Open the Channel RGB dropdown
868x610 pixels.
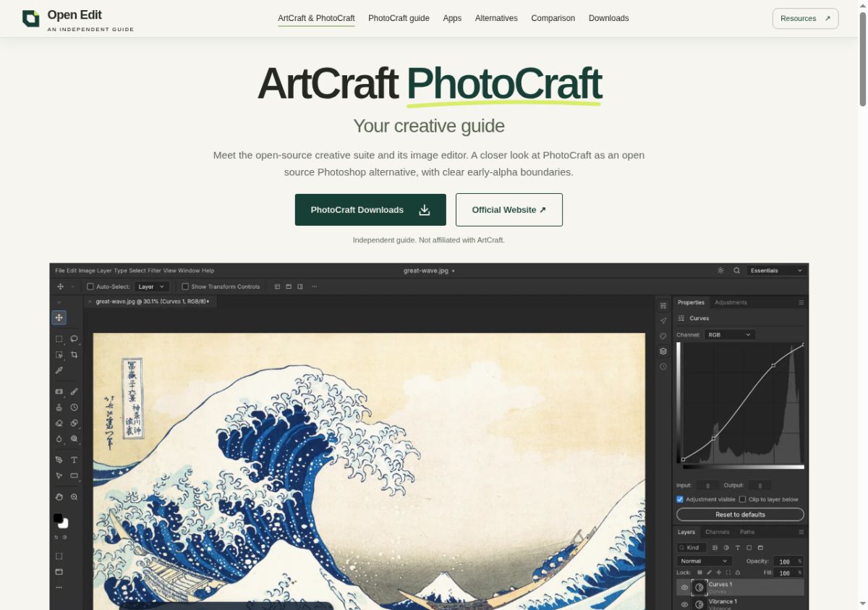click(x=729, y=335)
